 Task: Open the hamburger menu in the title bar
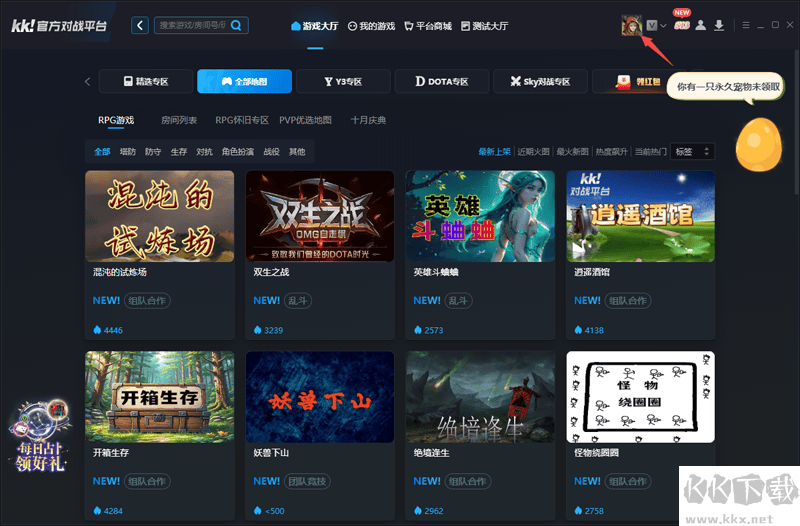click(x=746, y=25)
